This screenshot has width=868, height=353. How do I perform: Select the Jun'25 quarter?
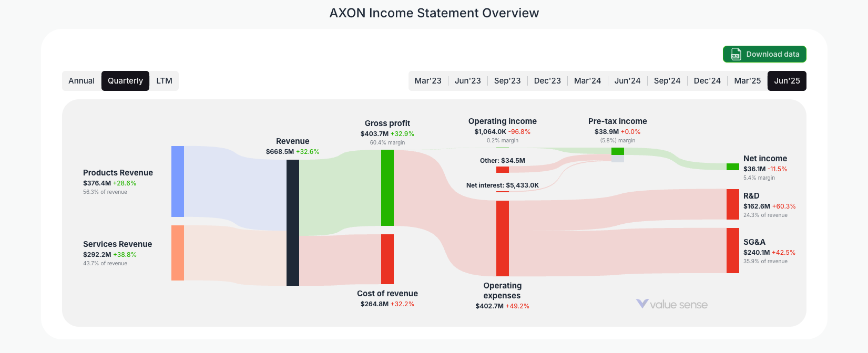787,81
